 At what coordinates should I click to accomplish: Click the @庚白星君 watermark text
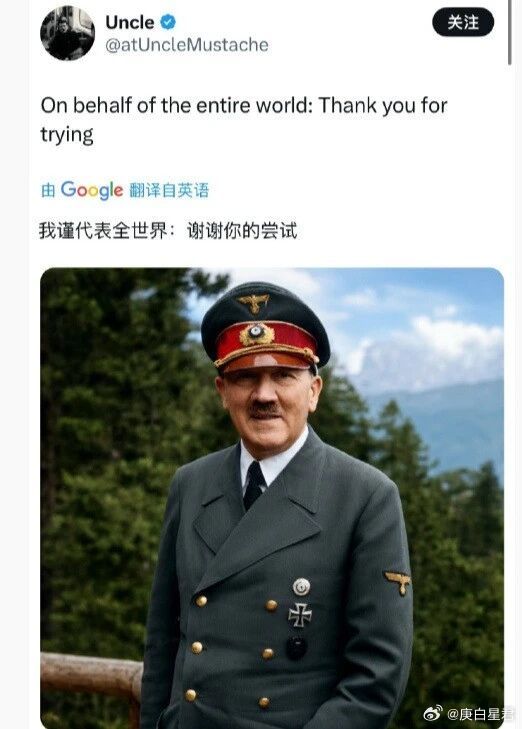(x=479, y=713)
